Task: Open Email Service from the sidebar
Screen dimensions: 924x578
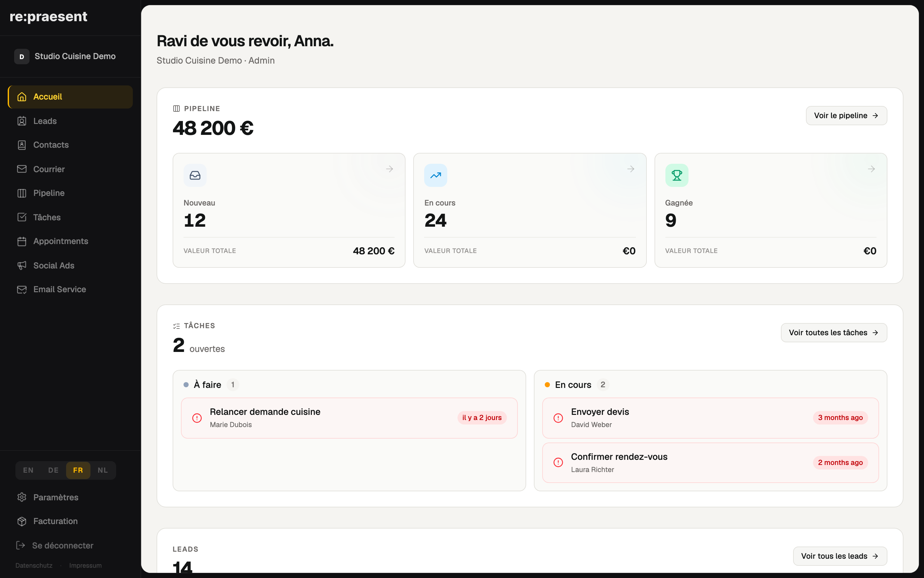Action: pos(70,289)
